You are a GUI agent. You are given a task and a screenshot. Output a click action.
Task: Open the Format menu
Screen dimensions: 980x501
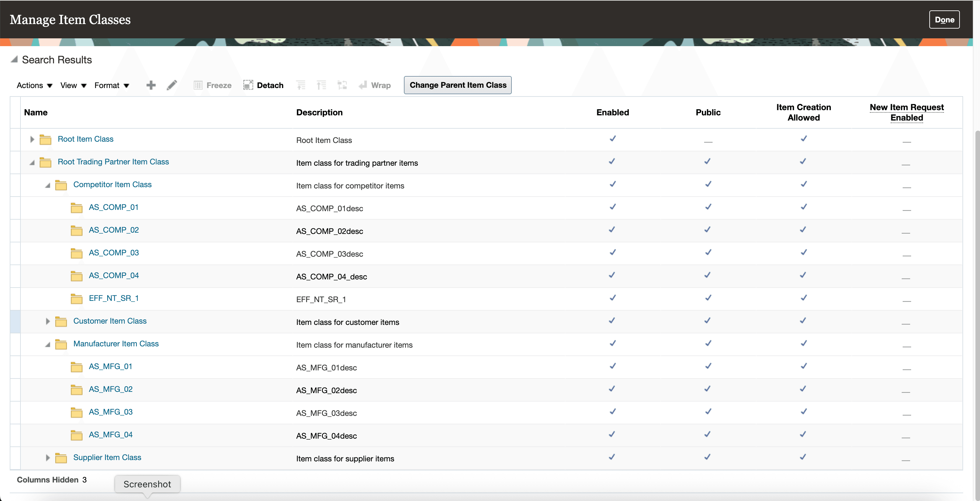(x=111, y=85)
